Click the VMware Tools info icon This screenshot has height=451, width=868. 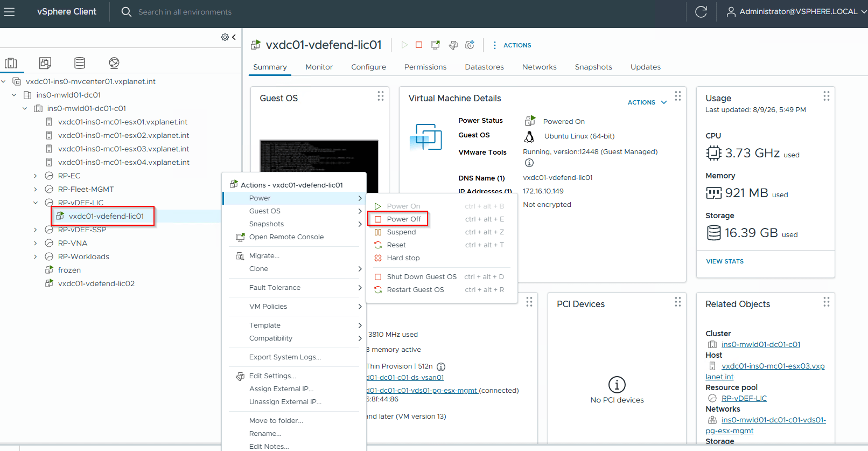pos(529,163)
